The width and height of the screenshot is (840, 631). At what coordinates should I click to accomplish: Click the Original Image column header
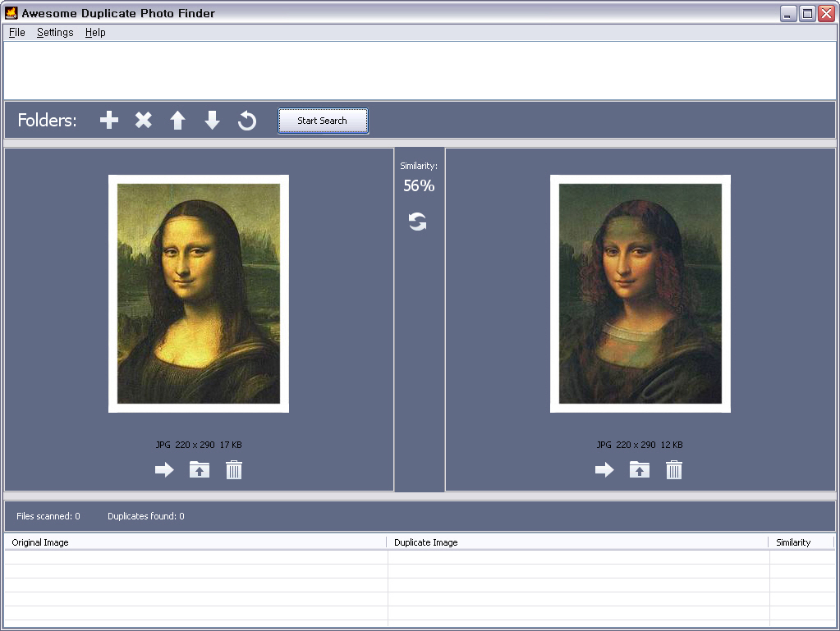tap(195, 542)
